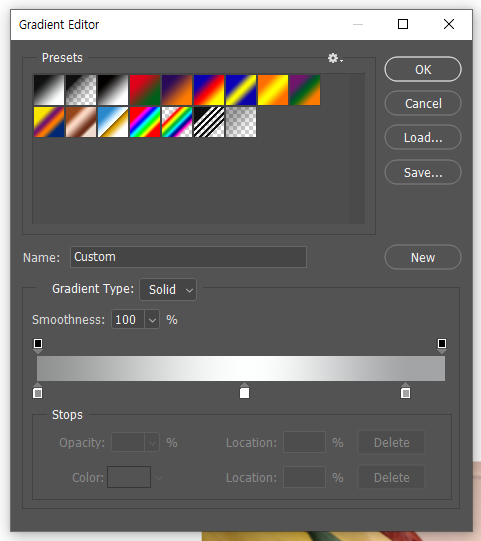The height and width of the screenshot is (541, 481).
Task: Select the foreground-to-transparent gradient preset
Action: pyautogui.click(x=81, y=90)
